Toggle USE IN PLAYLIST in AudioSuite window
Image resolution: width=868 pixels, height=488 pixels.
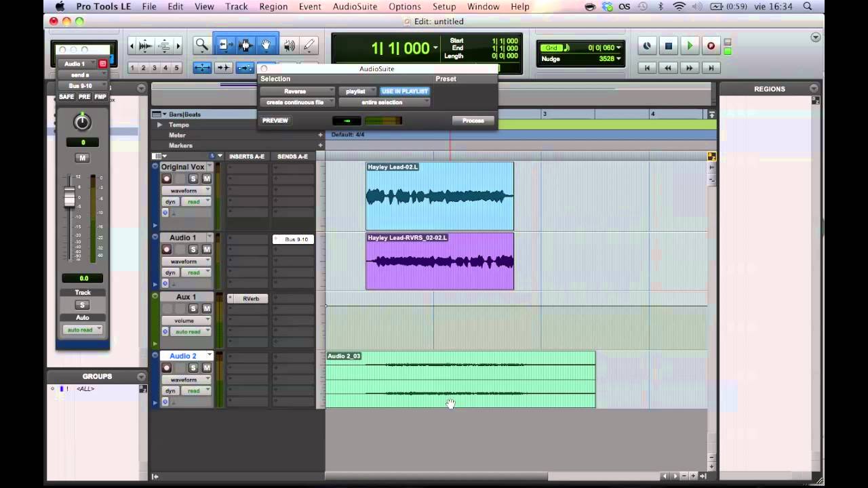click(x=405, y=91)
